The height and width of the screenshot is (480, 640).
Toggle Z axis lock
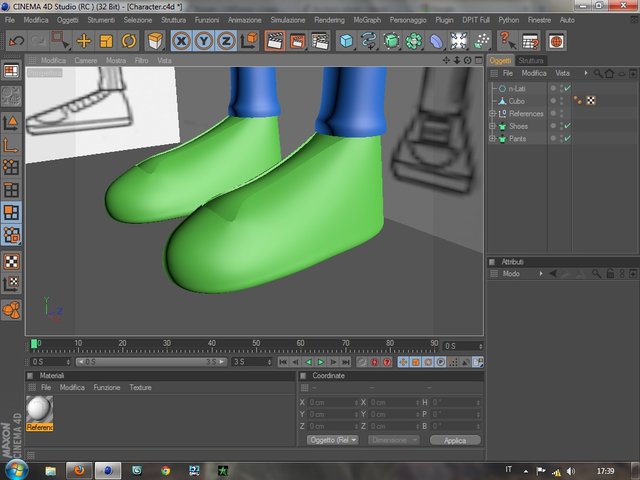pos(226,41)
